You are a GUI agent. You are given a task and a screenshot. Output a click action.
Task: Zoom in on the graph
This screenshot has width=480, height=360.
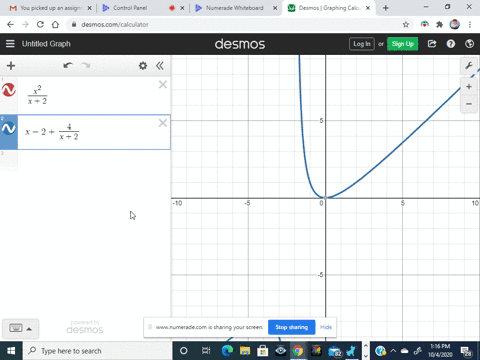(x=469, y=87)
